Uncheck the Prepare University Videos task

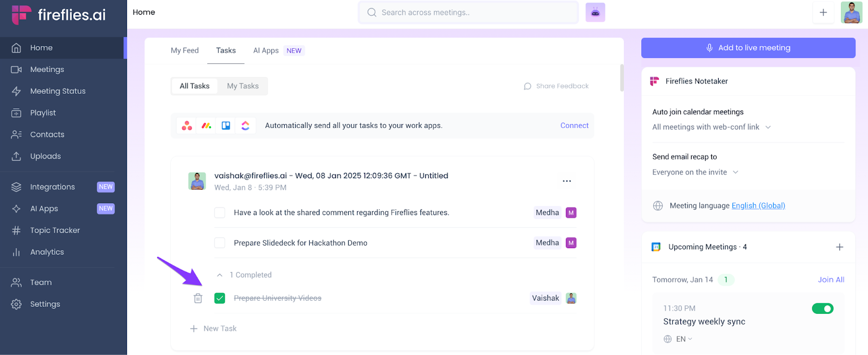(x=220, y=298)
